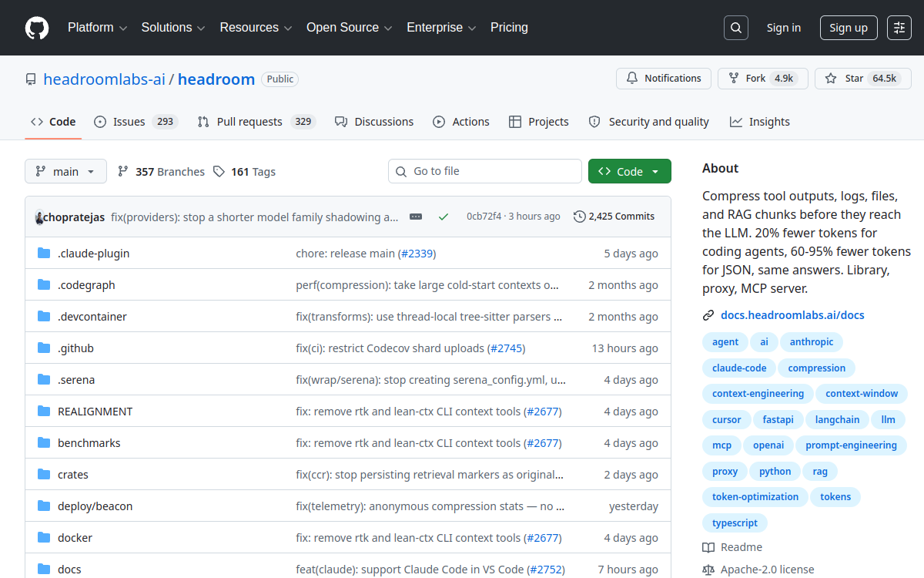Click the Readme book icon

tap(708, 547)
